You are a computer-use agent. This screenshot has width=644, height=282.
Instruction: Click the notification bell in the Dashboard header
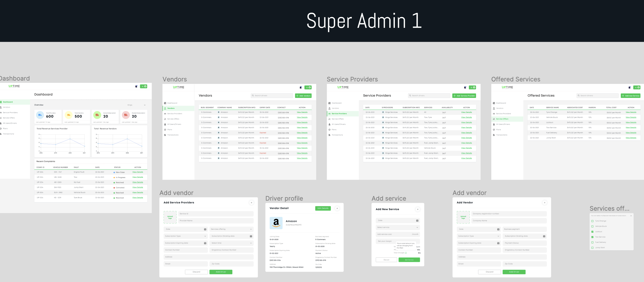[x=136, y=86]
